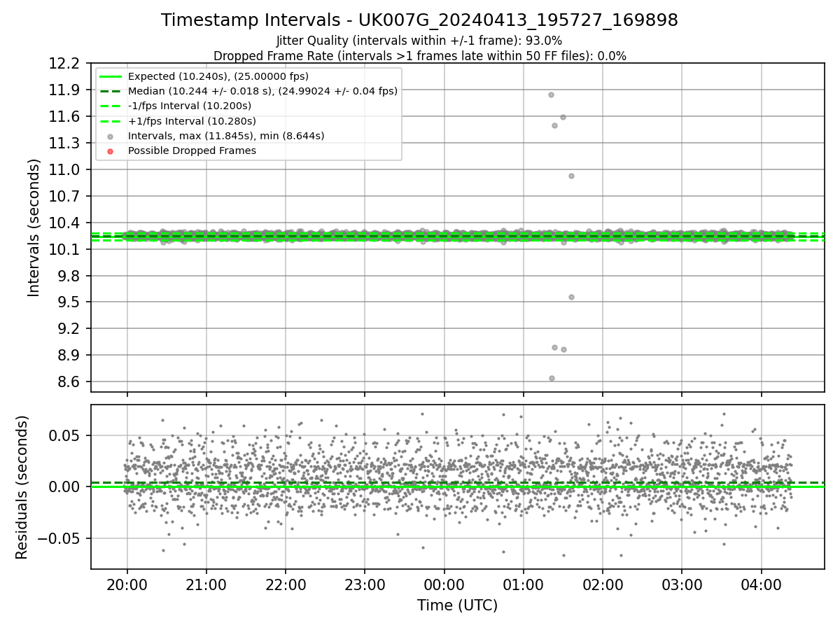Click the +1/fps Interval (10.280s) legend entry
Image resolution: width=840 pixels, height=630 pixels.
191,120
